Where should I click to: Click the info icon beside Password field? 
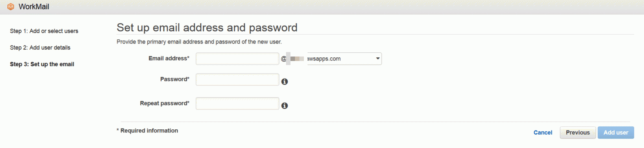click(x=285, y=82)
